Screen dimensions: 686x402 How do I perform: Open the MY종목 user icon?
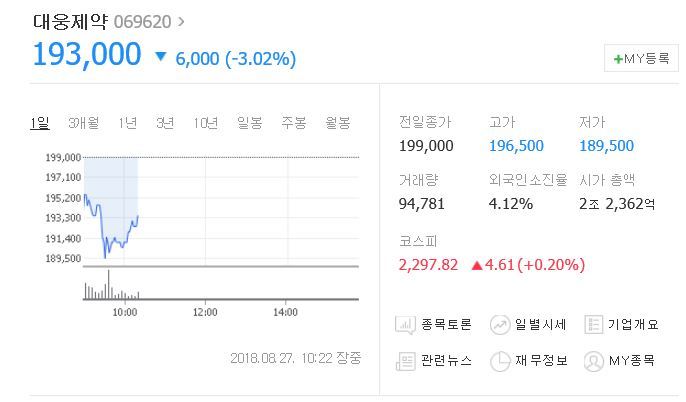[594, 360]
